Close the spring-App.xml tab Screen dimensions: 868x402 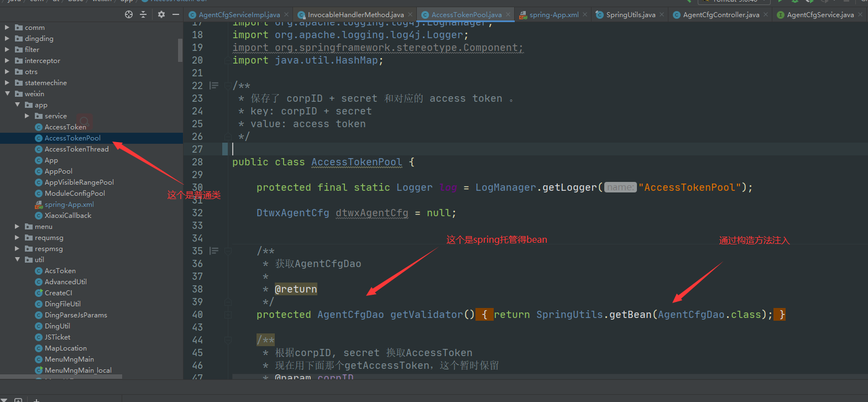pos(584,14)
